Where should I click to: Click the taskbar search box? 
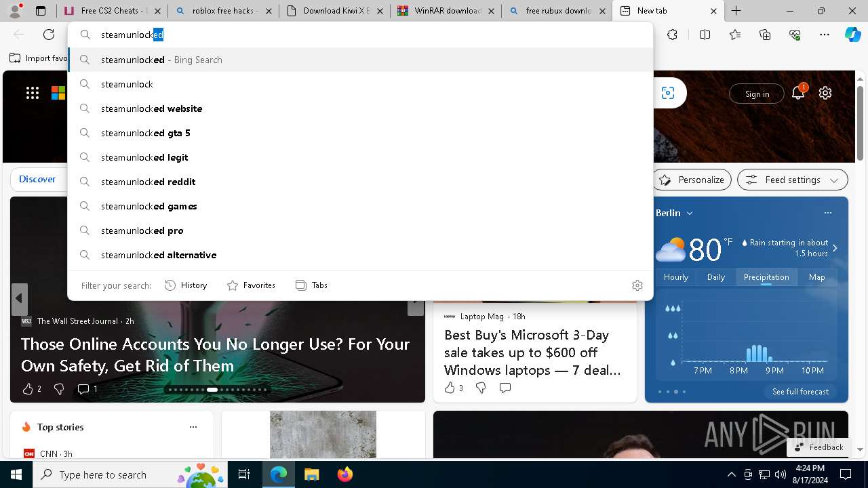pyautogui.click(x=132, y=474)
